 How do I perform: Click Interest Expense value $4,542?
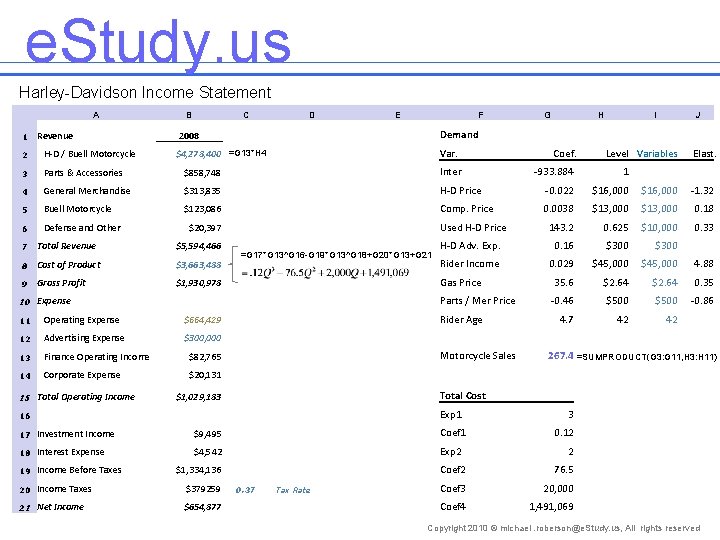[x=208, y=452]
